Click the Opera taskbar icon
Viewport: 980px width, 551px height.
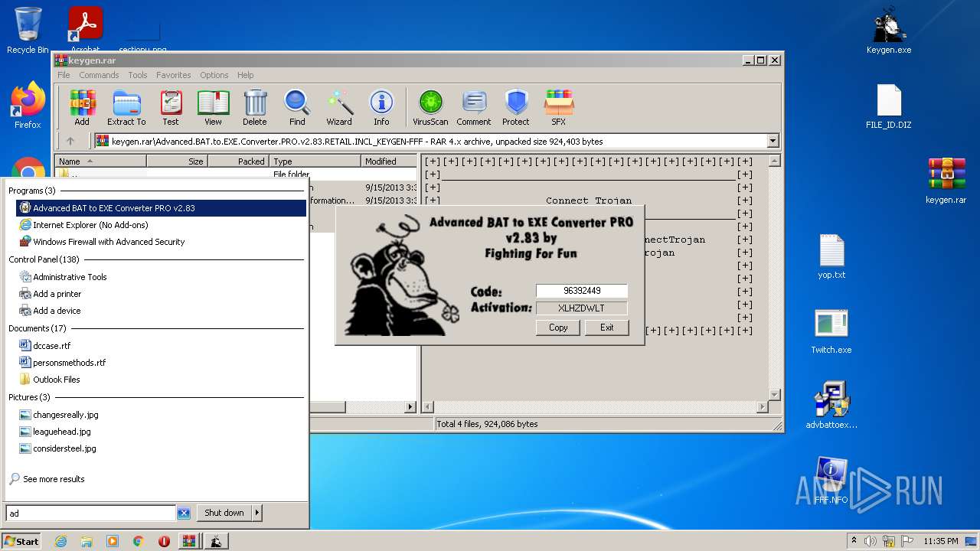click(x=164, y=541)
